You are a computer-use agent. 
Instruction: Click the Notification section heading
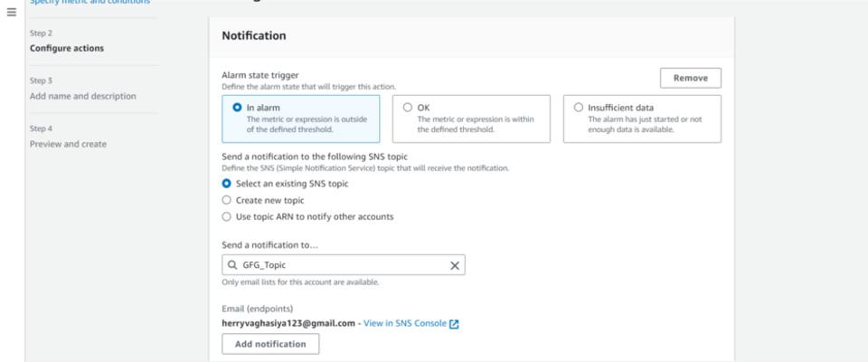pos(254,36)
